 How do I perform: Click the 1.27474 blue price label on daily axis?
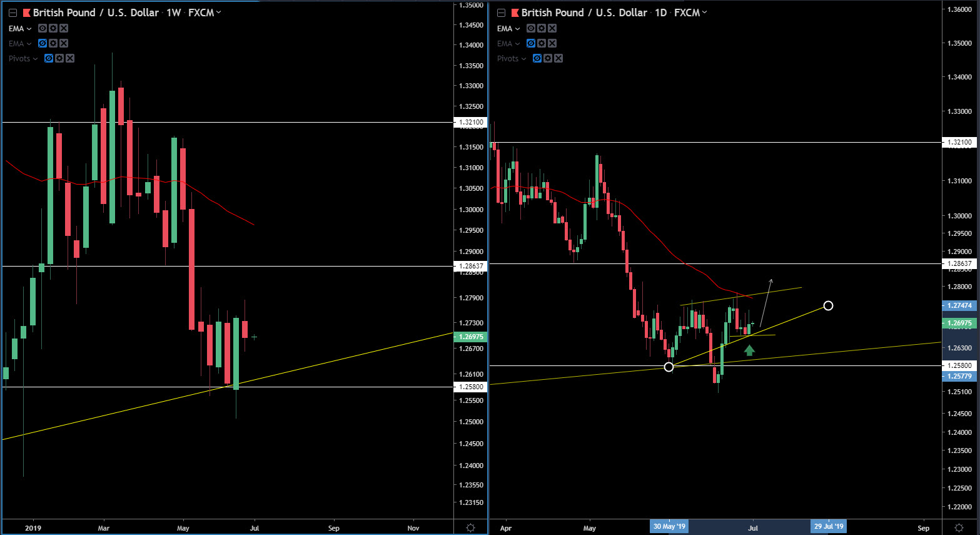coord(959,305)
